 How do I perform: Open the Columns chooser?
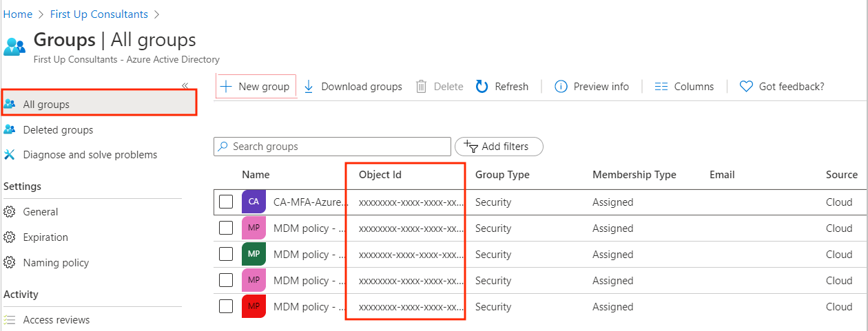tap(684, 87)
